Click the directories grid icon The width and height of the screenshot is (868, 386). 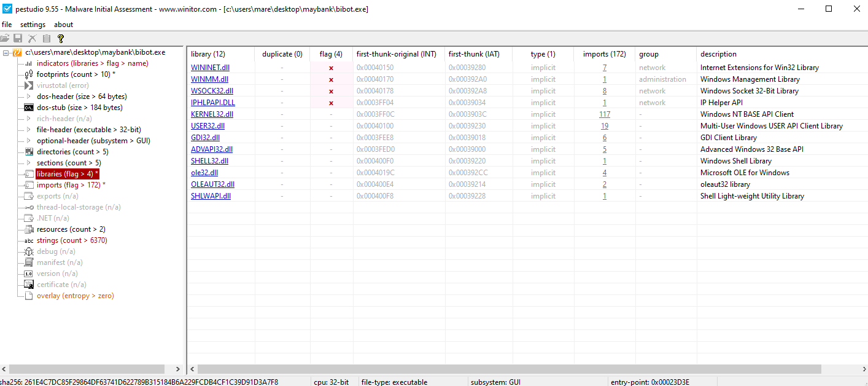point(29,152)
